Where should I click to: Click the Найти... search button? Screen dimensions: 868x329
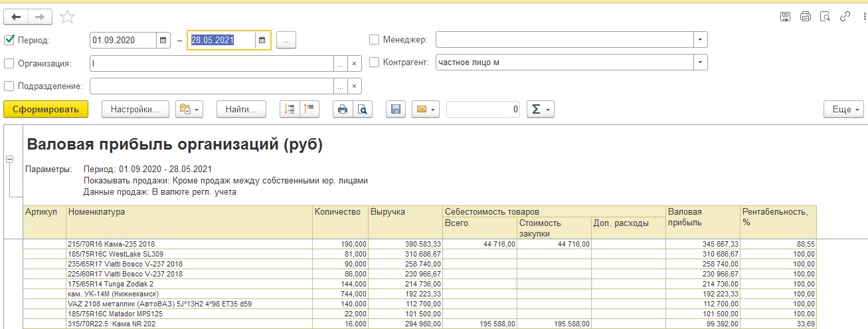pyautogui.click(x=241, y=109)
